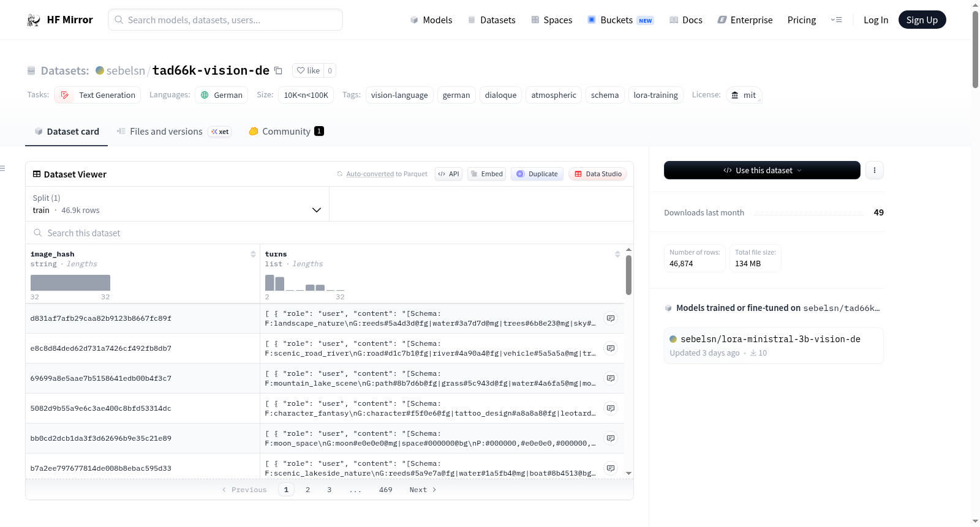Open Docs in the top navigation
Image resolution: width=980 pixels, height=527 pixels.
coord(686,20)
